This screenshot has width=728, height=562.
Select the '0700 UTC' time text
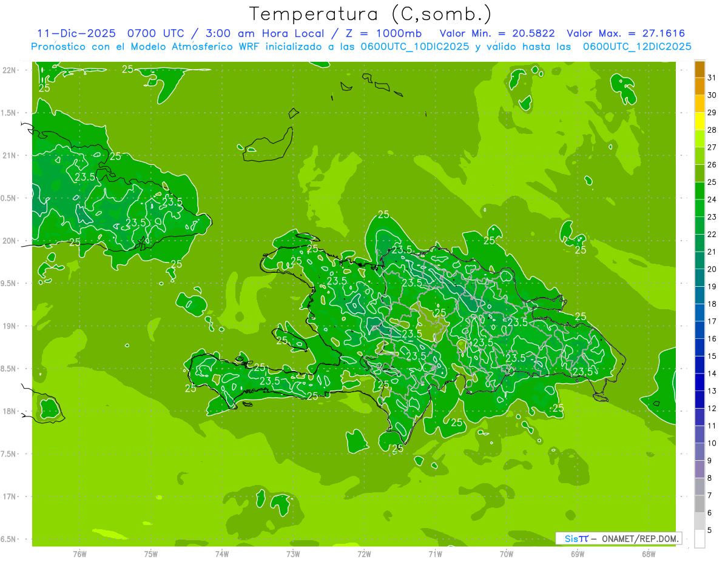point(156,33)
